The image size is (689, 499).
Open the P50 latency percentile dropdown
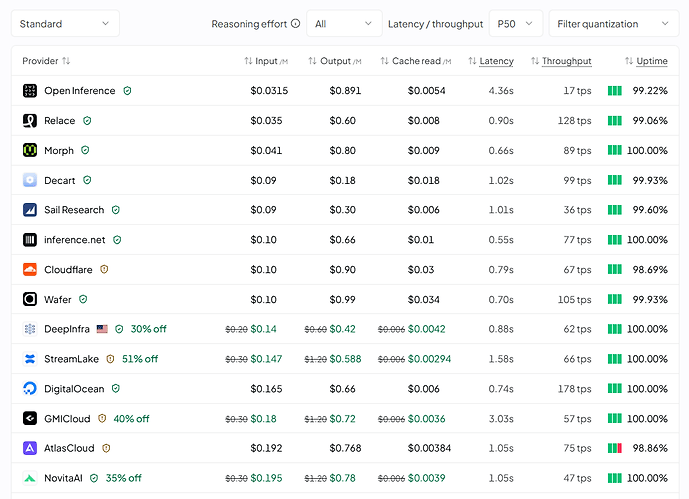tap(516, 24)
